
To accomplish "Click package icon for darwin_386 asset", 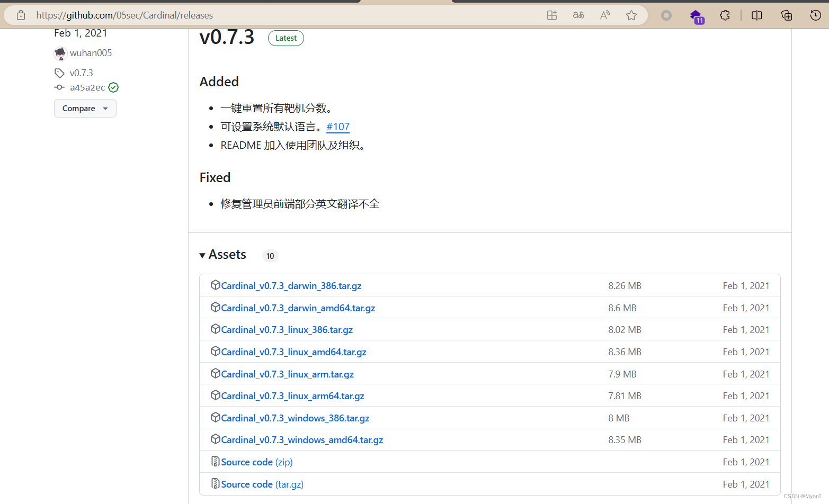I will (x=215, y=285).
